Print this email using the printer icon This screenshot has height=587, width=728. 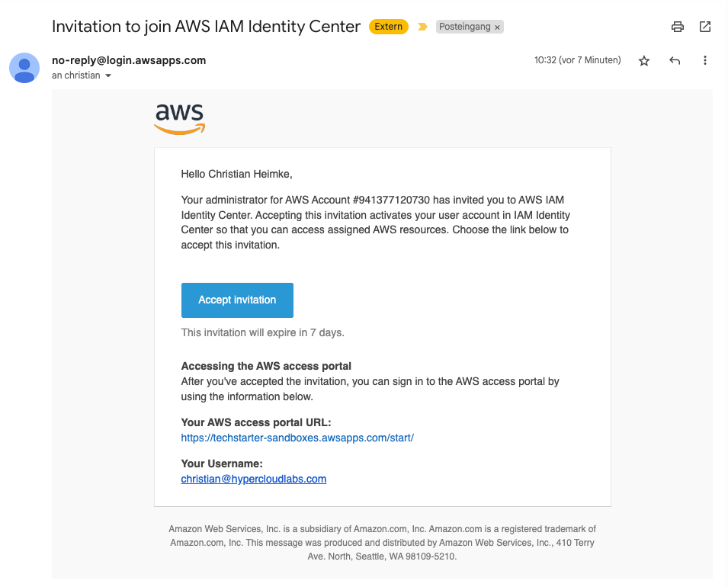tap(677, 27)
